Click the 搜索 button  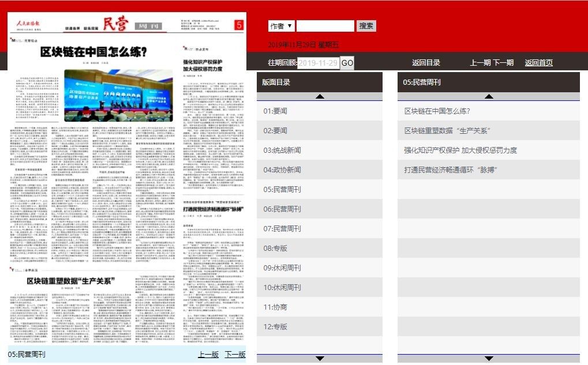[366, 26]
